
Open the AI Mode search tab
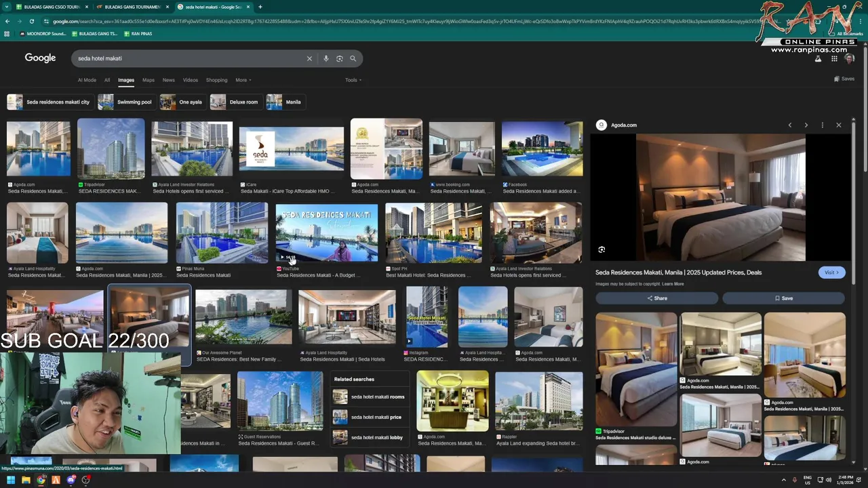click(x=87, y=80)
